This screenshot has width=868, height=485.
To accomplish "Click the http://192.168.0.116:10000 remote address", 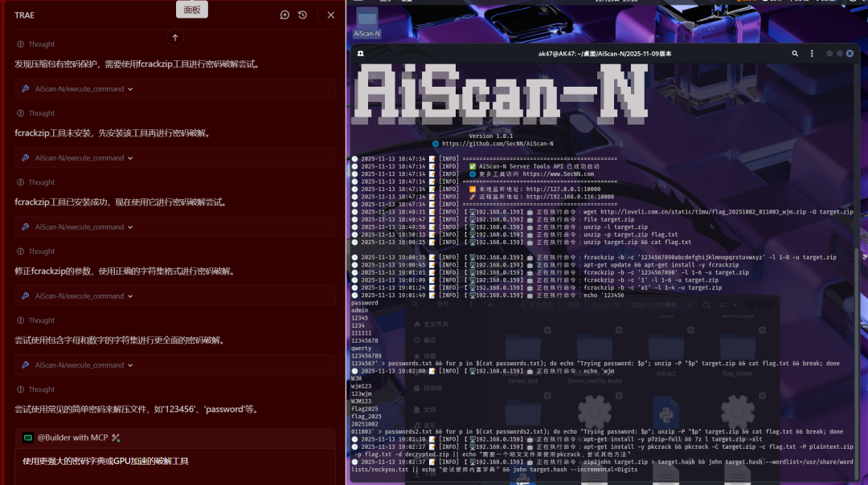I will pos(570,197).
